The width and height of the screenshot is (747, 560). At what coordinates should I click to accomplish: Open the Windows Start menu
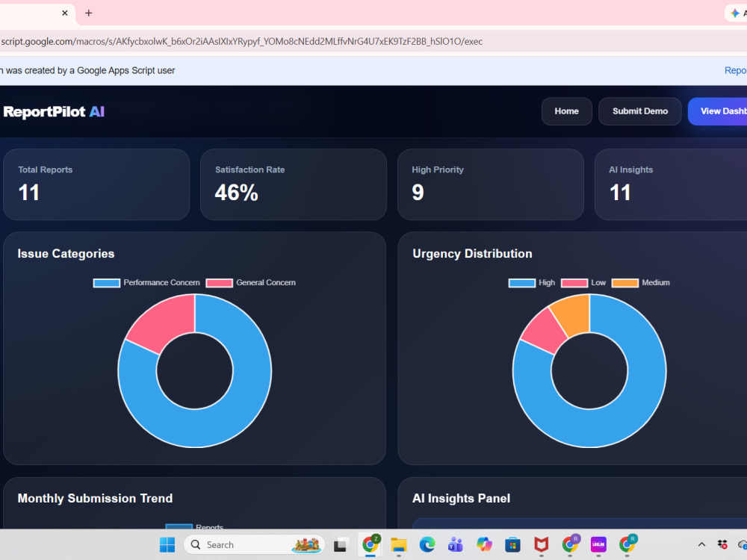pos(167,544)
